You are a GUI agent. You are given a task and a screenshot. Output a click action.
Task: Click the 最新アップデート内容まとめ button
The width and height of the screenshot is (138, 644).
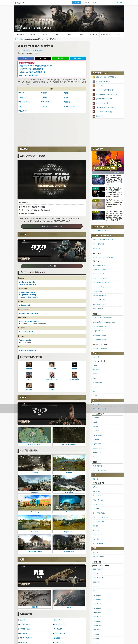click(52, 226)
